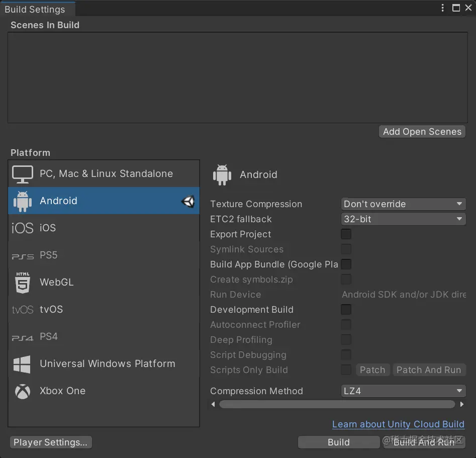The width and height of the screenshot is (476, 458).
Task: Open Player Settings
Action: (x=51, y=442)
